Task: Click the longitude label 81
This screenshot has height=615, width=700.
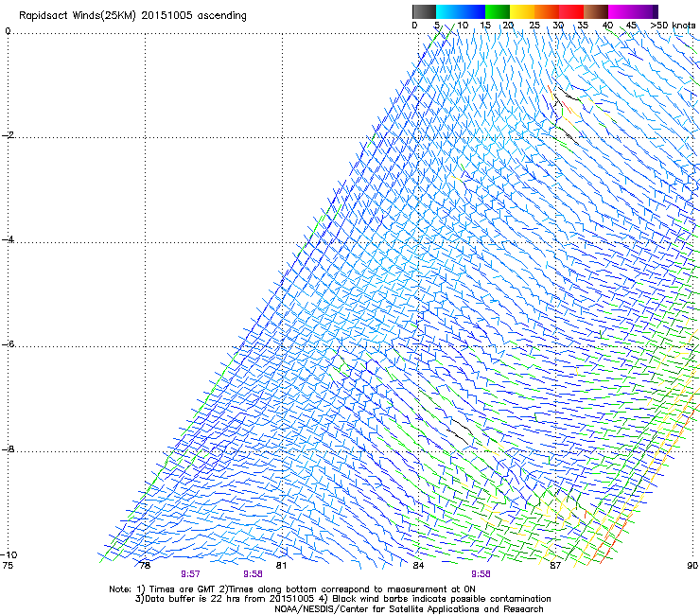Action: click(281, 566)
